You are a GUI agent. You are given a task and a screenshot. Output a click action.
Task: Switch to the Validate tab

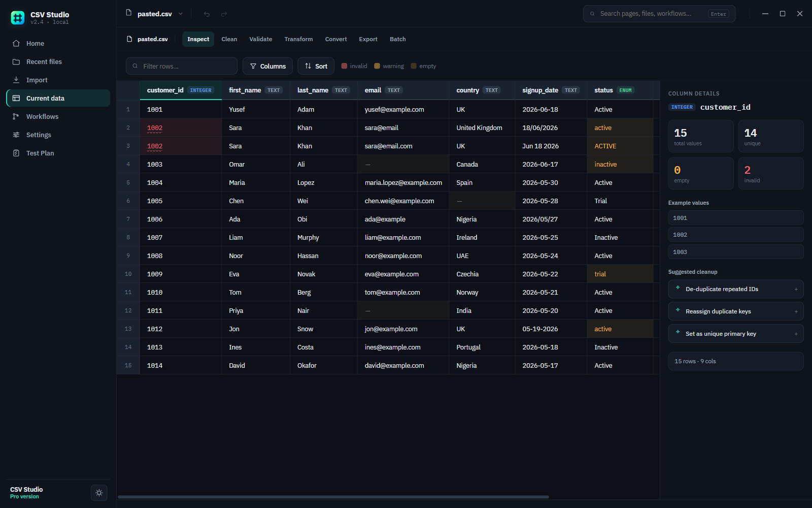click(x=260, y=39)
